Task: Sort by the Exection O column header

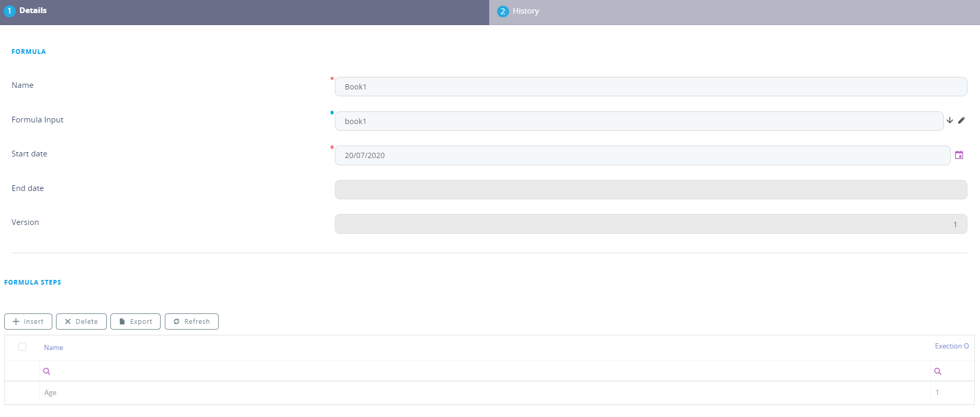Action: (x=951, y=346)
